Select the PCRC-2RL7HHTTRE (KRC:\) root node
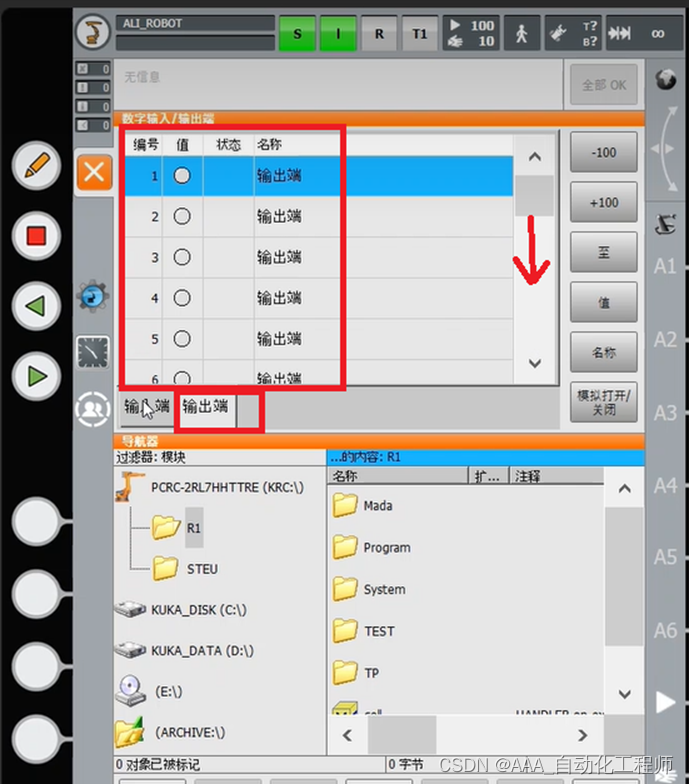689x784 pixels. click(x=227, y=488)
